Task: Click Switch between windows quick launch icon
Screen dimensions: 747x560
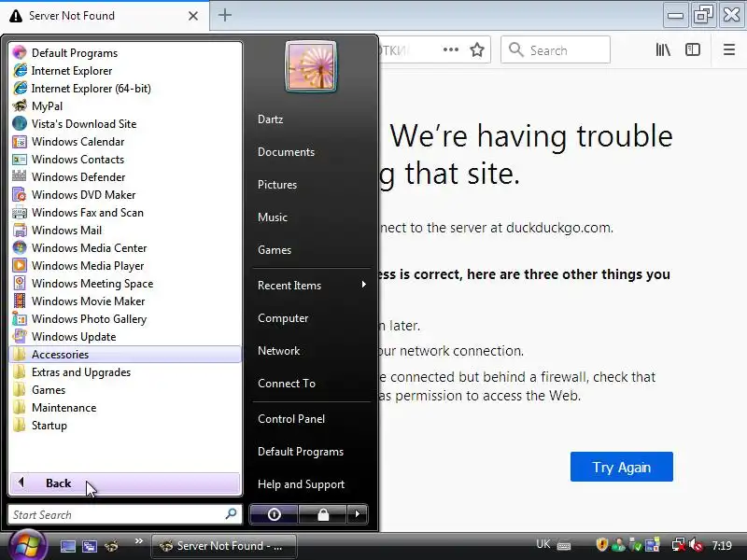Action: tap(89, 546)
